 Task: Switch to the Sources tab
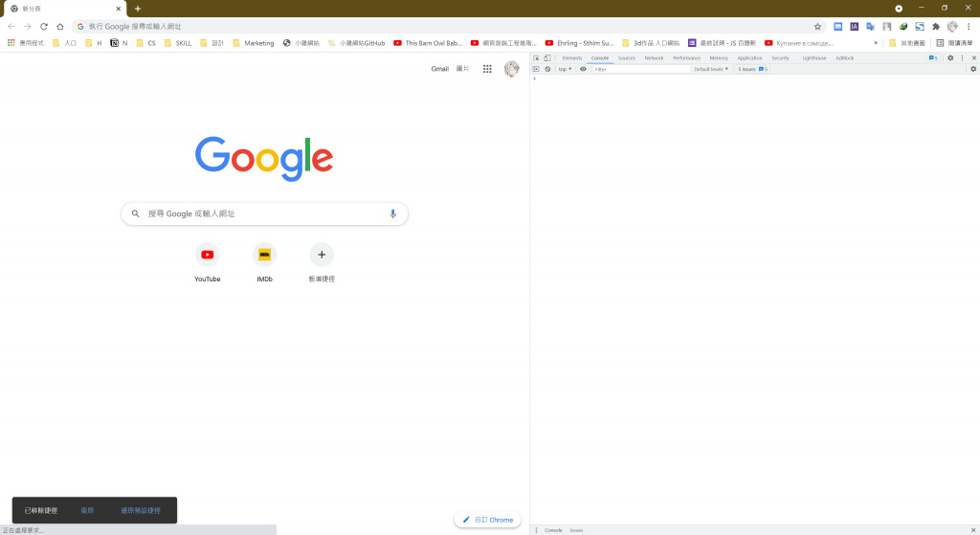click(x=627, y=58)
